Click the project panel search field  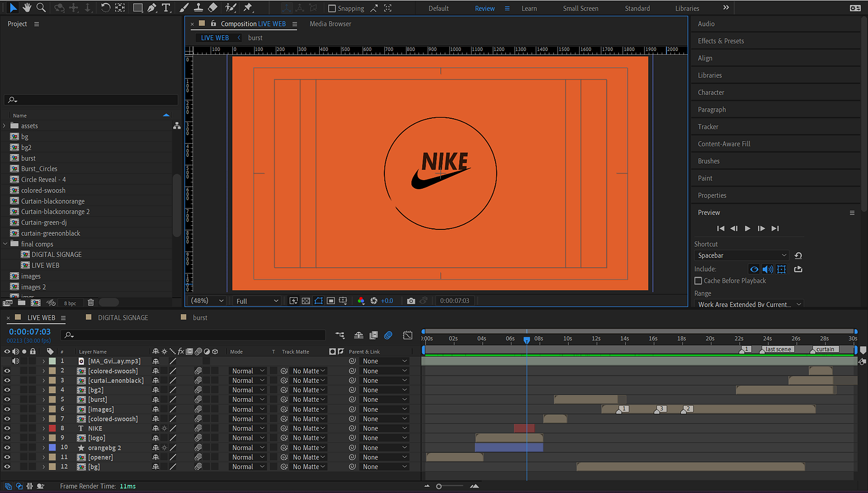[91, 100]
